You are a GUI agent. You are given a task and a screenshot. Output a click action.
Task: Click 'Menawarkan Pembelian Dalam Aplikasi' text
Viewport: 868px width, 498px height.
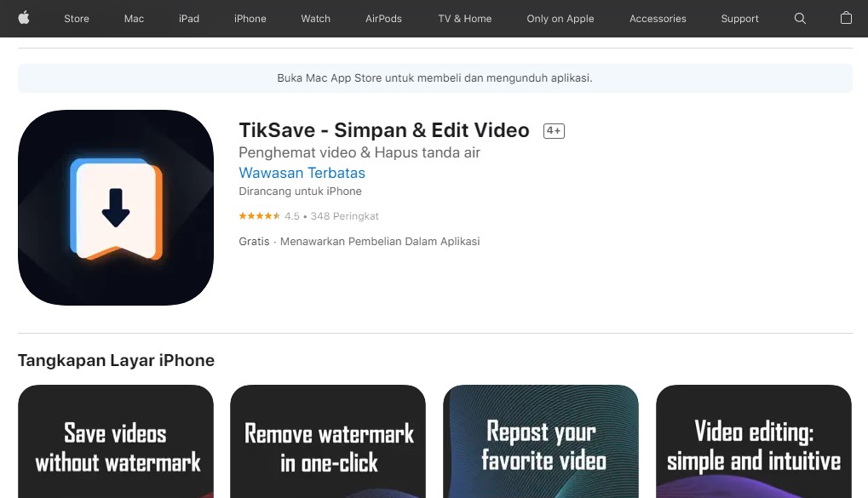(x=380, y=241)
